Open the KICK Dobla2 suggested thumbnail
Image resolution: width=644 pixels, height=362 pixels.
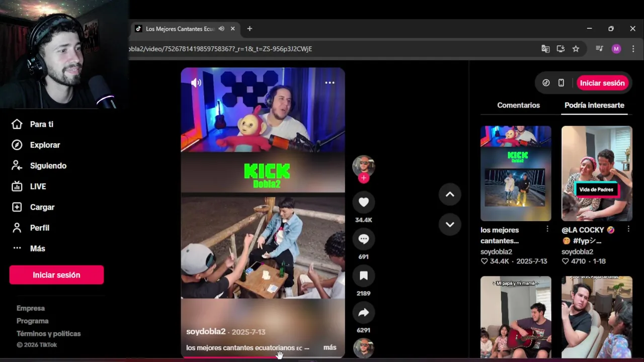pos(516,173)
